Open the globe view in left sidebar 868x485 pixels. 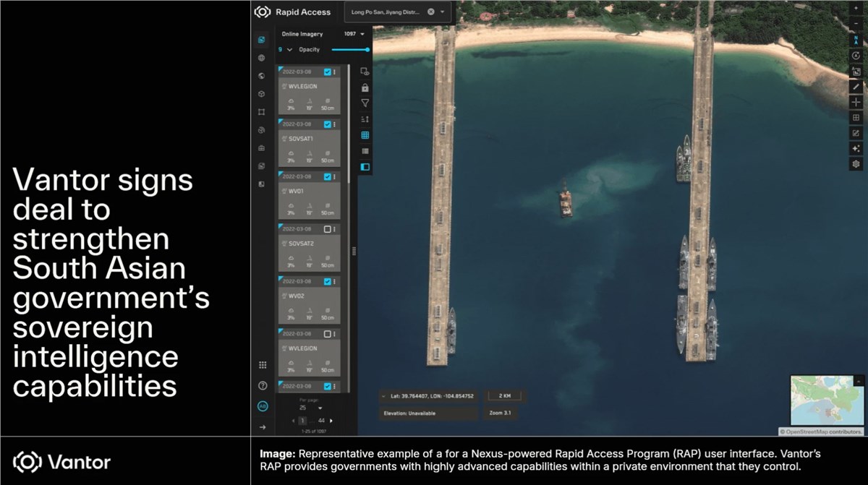coord(261,58)
